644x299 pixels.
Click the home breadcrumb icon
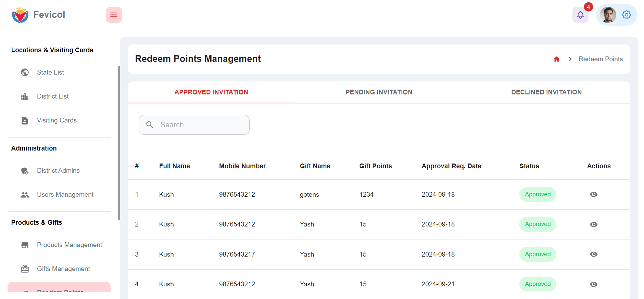[557, 59]
